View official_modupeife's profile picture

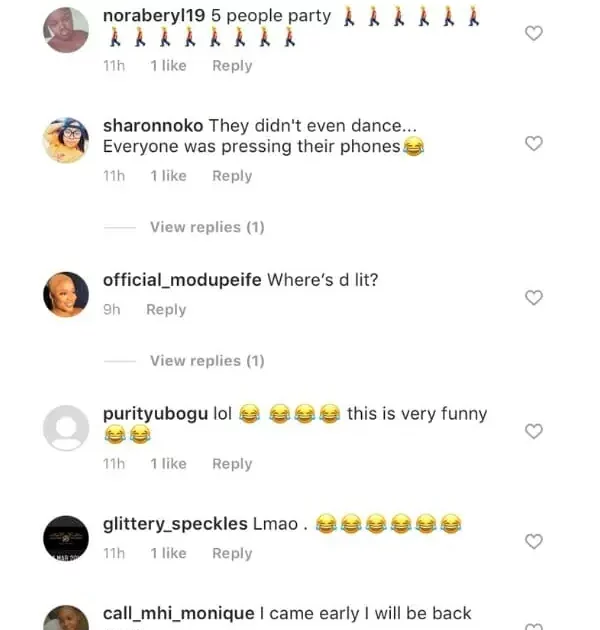click(67, 294)
